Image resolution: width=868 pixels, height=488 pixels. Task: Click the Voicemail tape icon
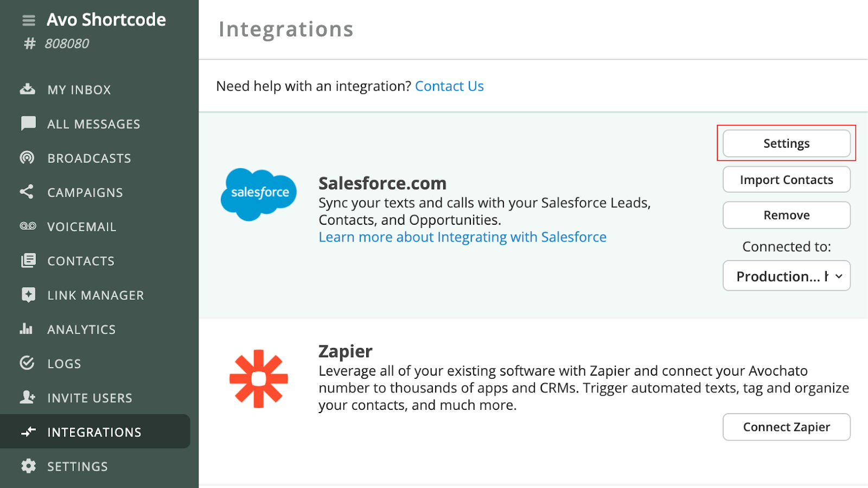click(x=28, y=226)
